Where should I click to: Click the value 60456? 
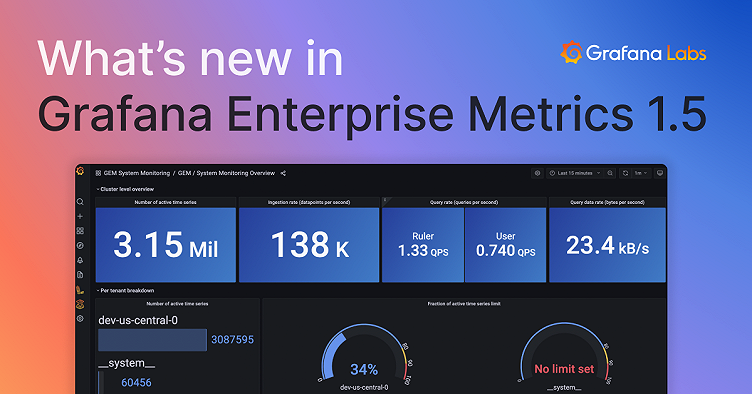tap(136, 382)
